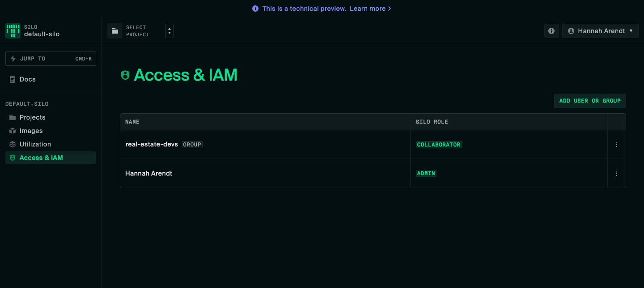Viewport: 644px width, 288px height.
Task: Select the Access & IAM shield icon
Action: coord(12,157)
